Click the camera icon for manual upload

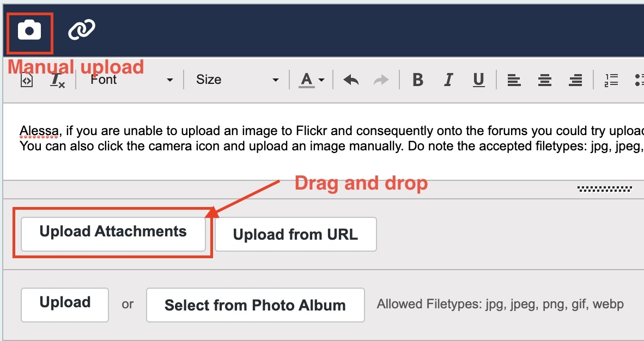(29, 31)
